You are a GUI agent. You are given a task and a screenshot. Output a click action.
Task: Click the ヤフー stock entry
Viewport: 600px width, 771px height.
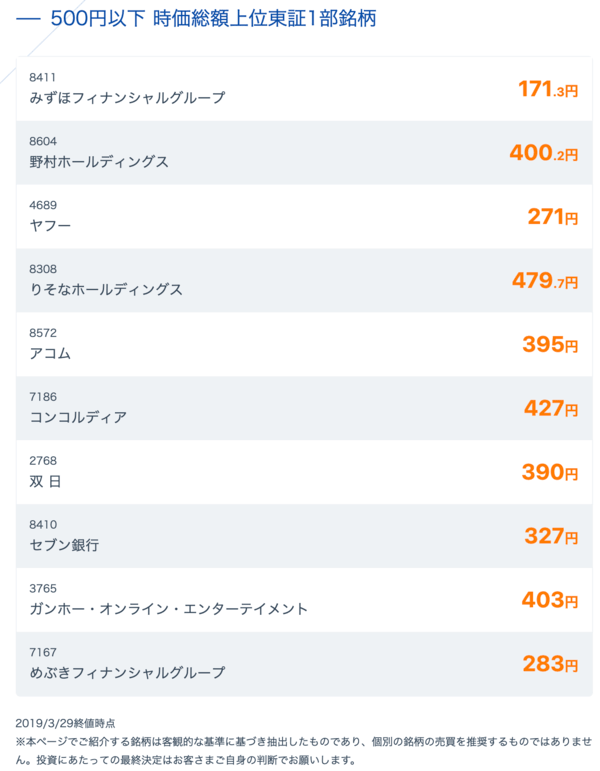pyautogui.click(x=304, y=217)
